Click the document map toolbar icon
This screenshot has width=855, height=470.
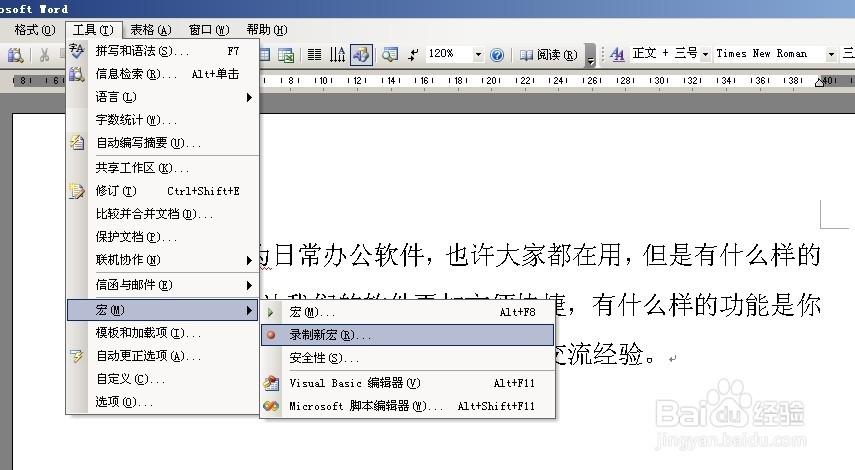(x=390, y=55)
